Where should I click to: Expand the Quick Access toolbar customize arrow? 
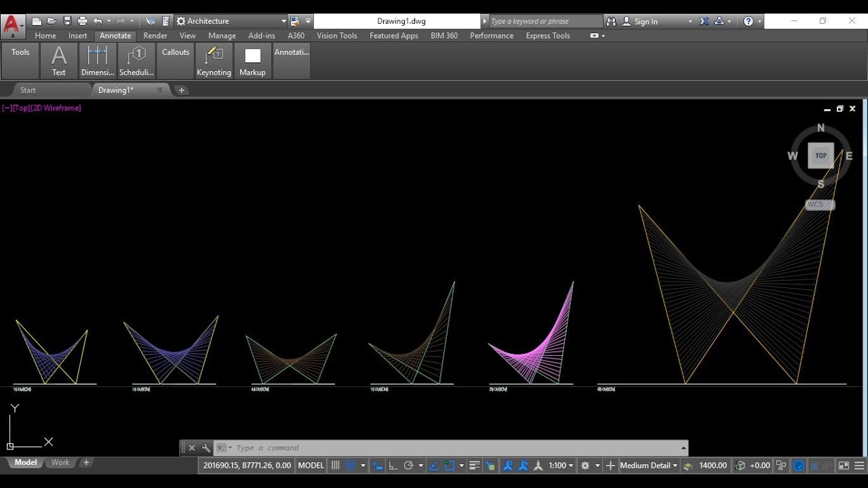point(308,21)
